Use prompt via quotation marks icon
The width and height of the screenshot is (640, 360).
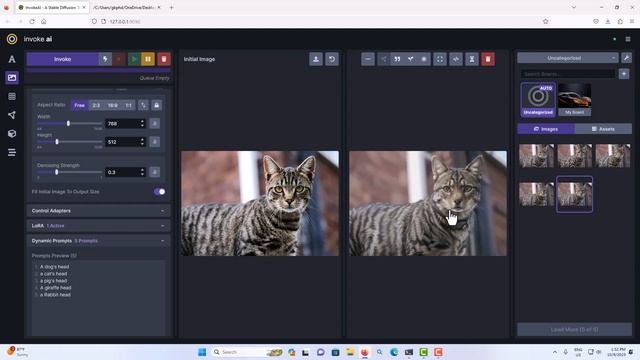point(397,59)
